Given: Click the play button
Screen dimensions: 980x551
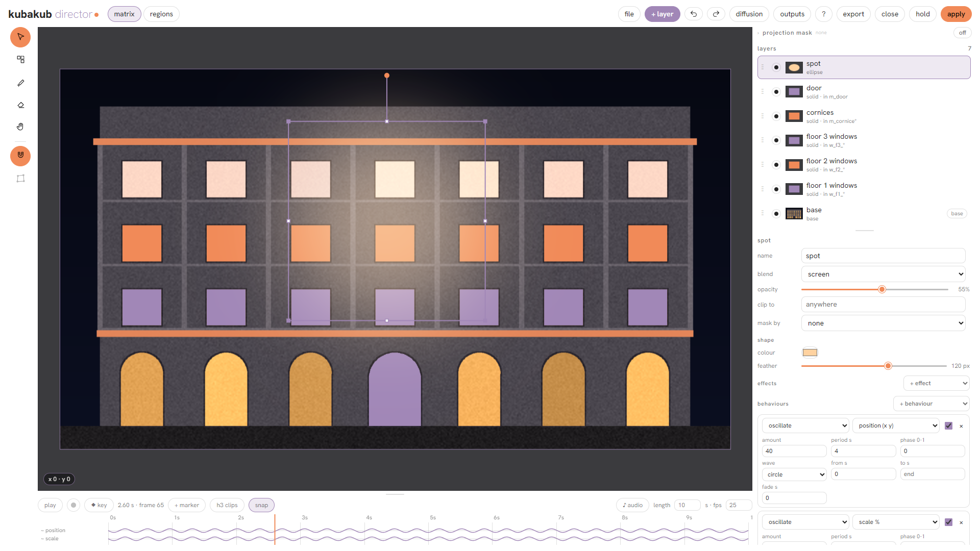Looking at the screenshot, I should 50,505.
